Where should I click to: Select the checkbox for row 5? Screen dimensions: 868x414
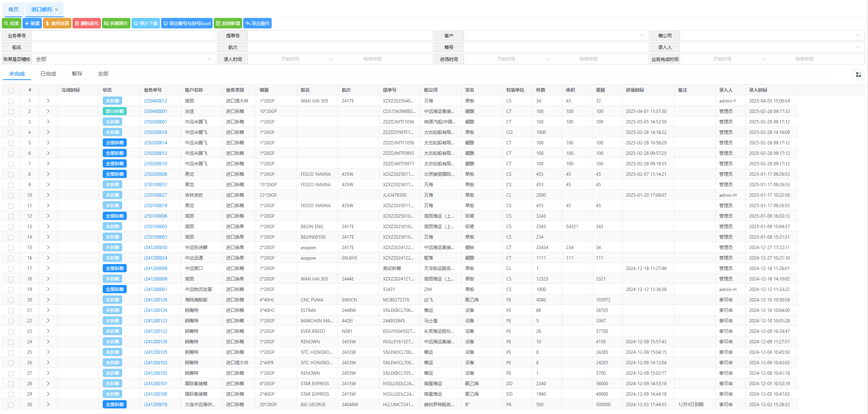pyautogui.click(x=11, y=143)
